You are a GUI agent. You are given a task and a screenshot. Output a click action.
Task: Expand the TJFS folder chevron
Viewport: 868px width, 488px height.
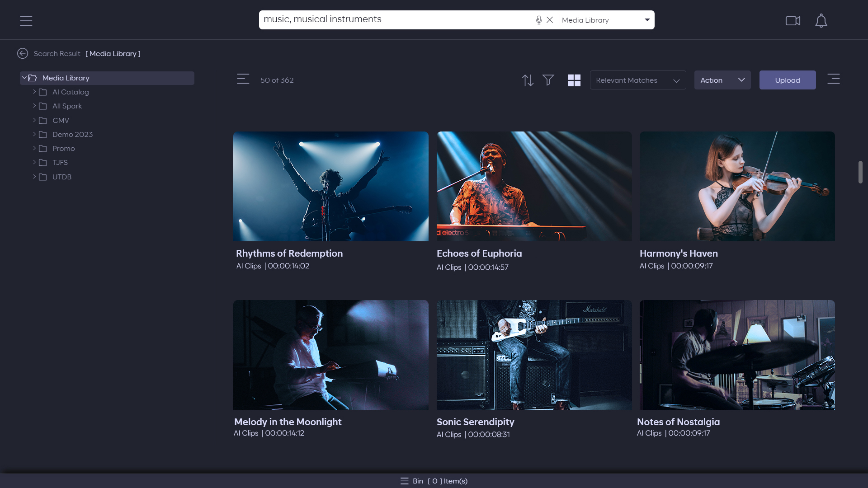coord(34,162)
